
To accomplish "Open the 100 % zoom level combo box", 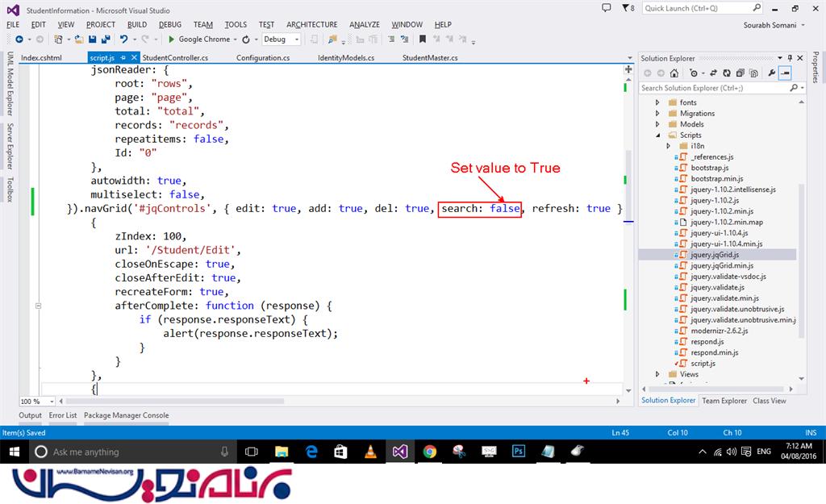I will pyautogui.click(x=37, y=401).
